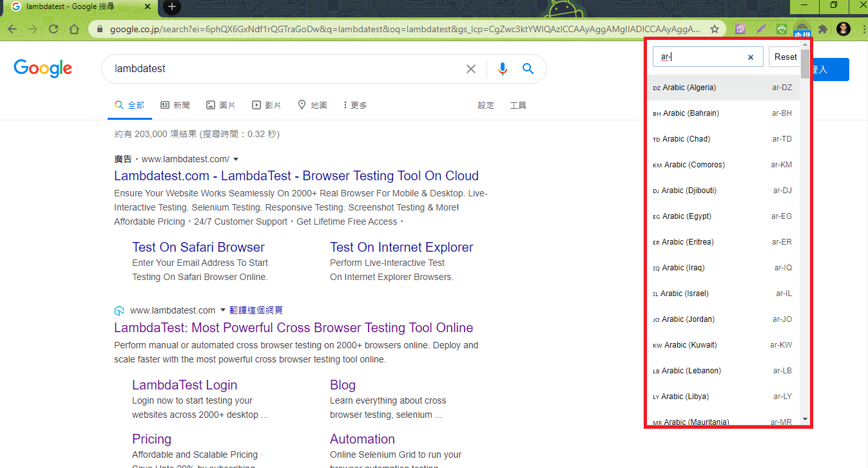Viewport: 868px width, 468px height.
Task: Clear the ar- text in the language filter field
Action: 750,57
